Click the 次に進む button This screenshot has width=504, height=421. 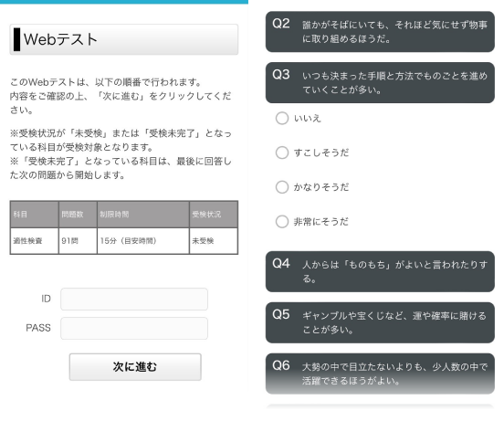(135, 367)
